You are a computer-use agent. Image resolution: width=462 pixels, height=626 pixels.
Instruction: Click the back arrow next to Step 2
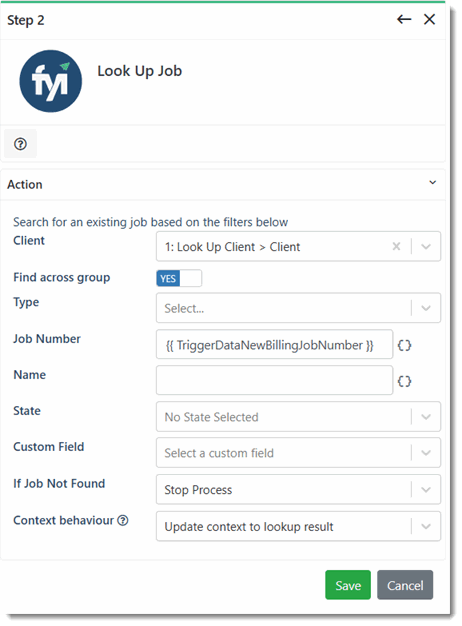pos(404,19)
